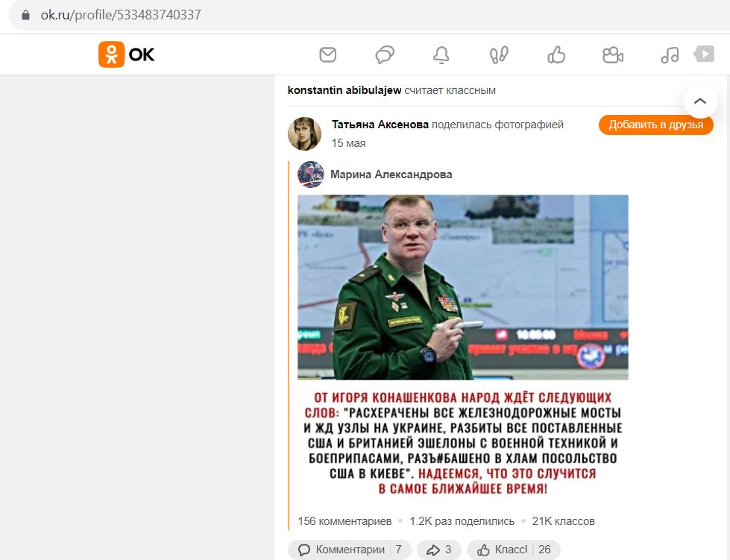The image size is (730, 560).
Task: Open the guests footprints icon
Action: pyautogui.click(x=499, y=55)
